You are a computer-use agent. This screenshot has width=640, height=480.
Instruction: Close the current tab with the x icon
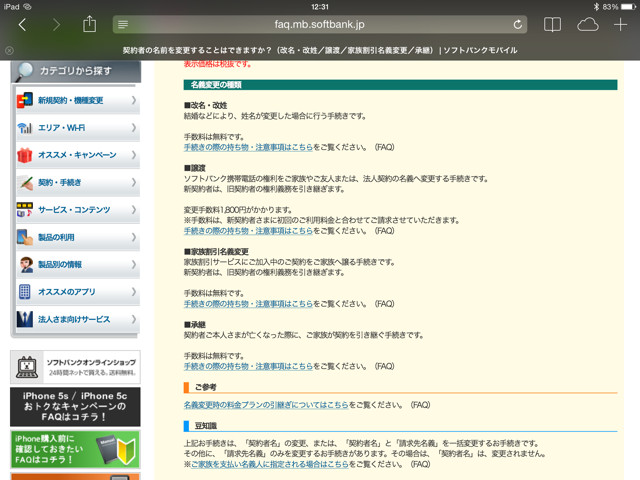tap(9, 51)
